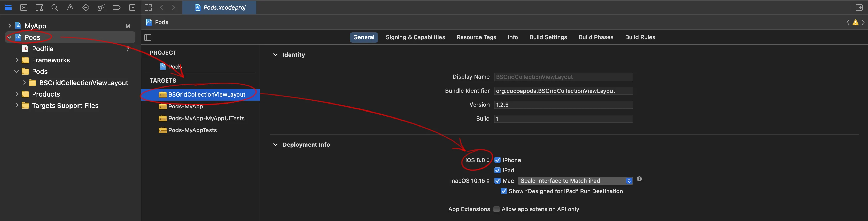Click the related items grid icon
This screenshot has height=221, width=868.
click(148, 7)
